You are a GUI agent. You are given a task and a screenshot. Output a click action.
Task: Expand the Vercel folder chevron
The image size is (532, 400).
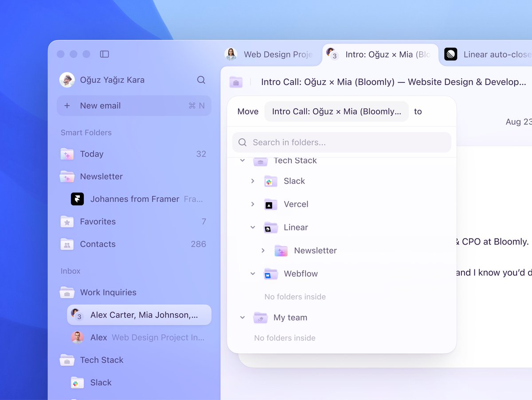coord(253,204)
